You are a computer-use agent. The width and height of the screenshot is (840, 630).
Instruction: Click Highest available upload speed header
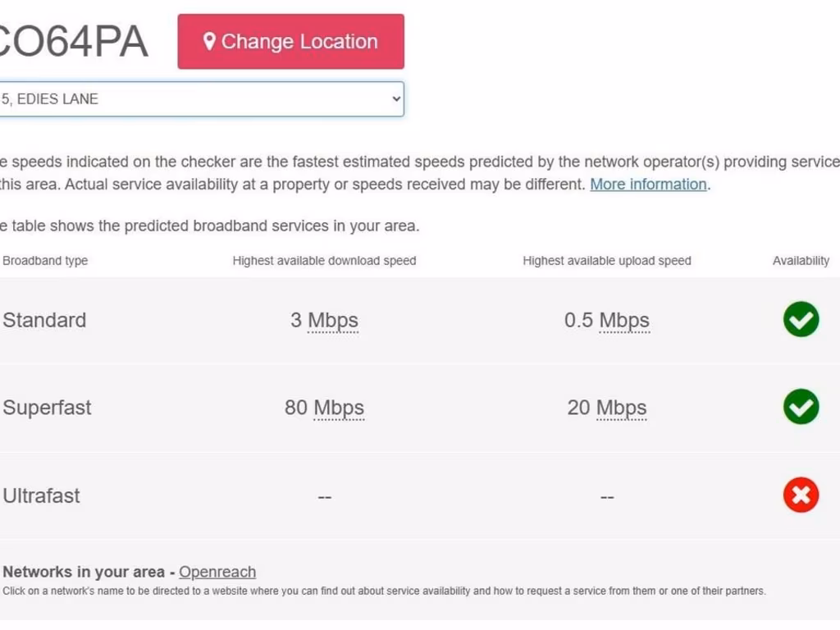point(606,261)
